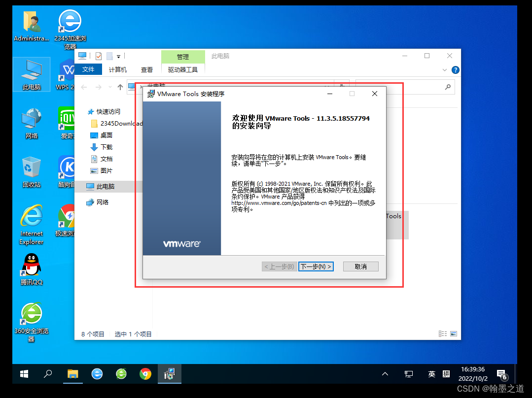
Task: Click the VMware Tools installer title icon
Action: click(151, 94)
